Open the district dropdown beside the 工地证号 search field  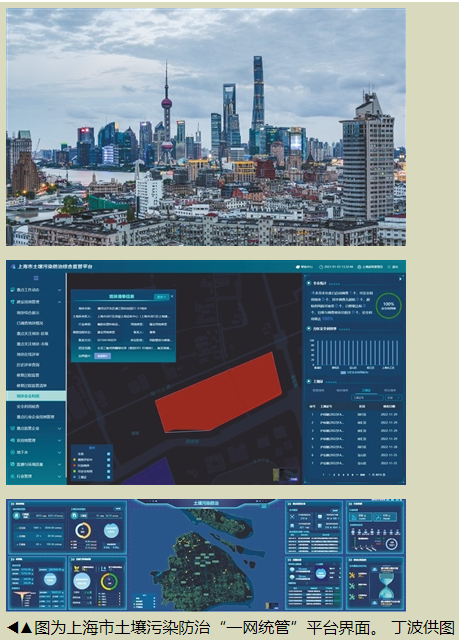[x=393, y=398]
